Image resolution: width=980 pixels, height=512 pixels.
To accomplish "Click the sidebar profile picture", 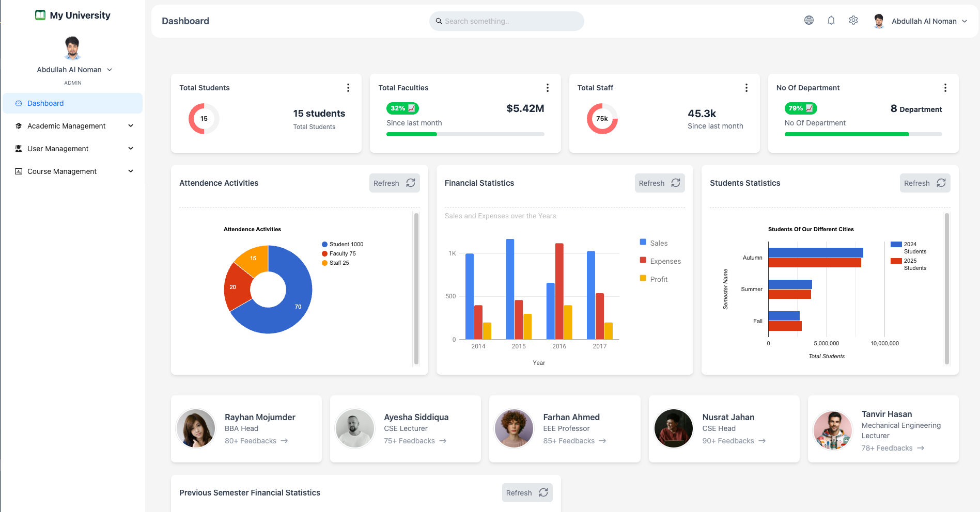I will tap(73, 48).
